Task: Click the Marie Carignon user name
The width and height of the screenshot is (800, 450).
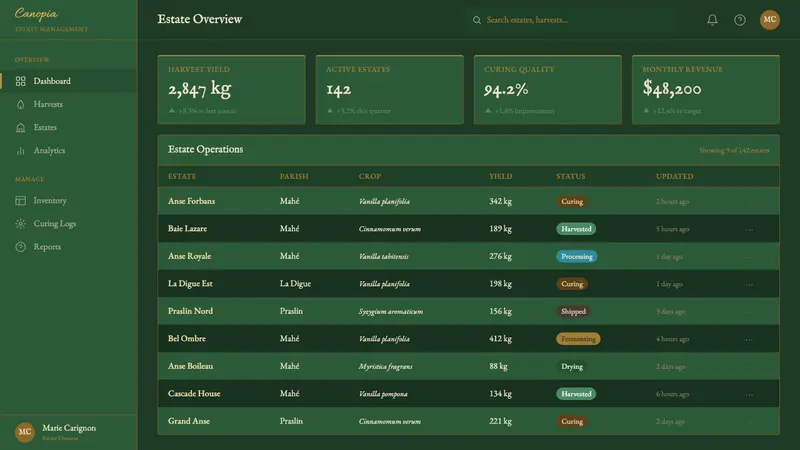Action: [x=69, y=428]
